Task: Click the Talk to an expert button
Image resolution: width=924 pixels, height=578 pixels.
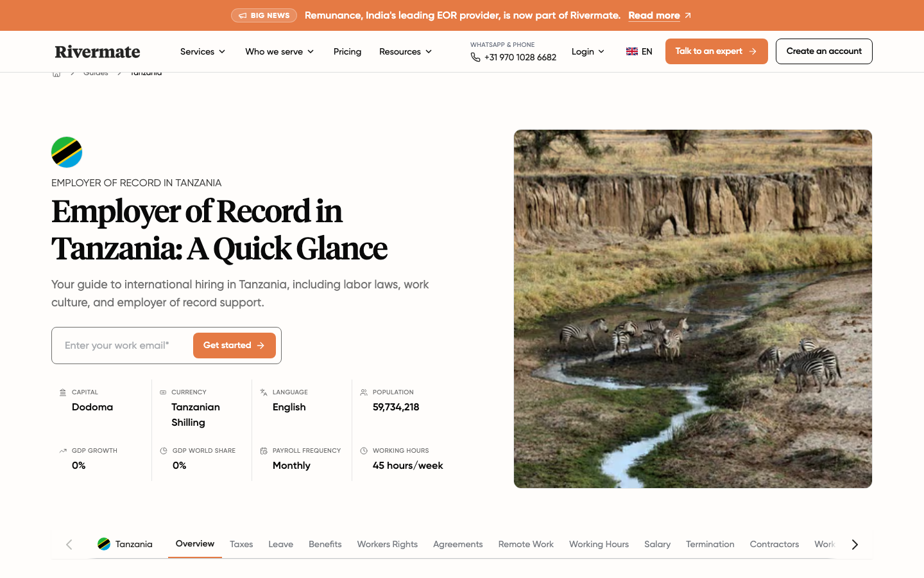Action: [716, 51]
